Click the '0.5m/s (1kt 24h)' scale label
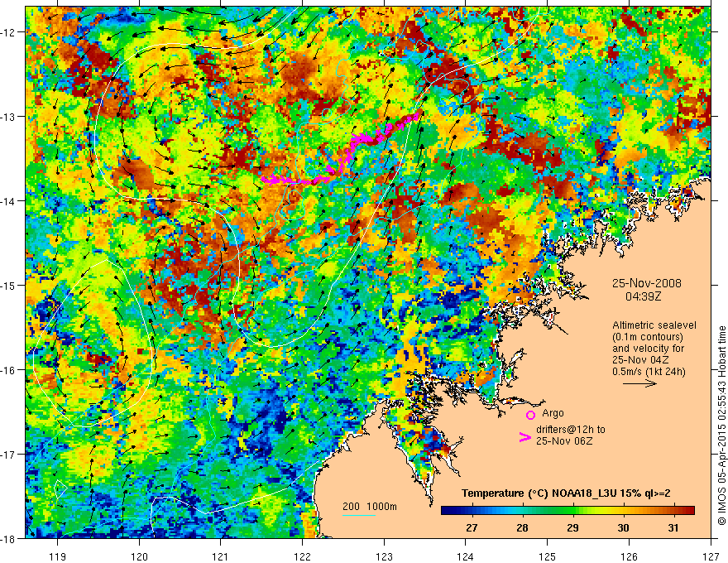The height and width of the screenshot is (563, 728). tap(649, 372)
